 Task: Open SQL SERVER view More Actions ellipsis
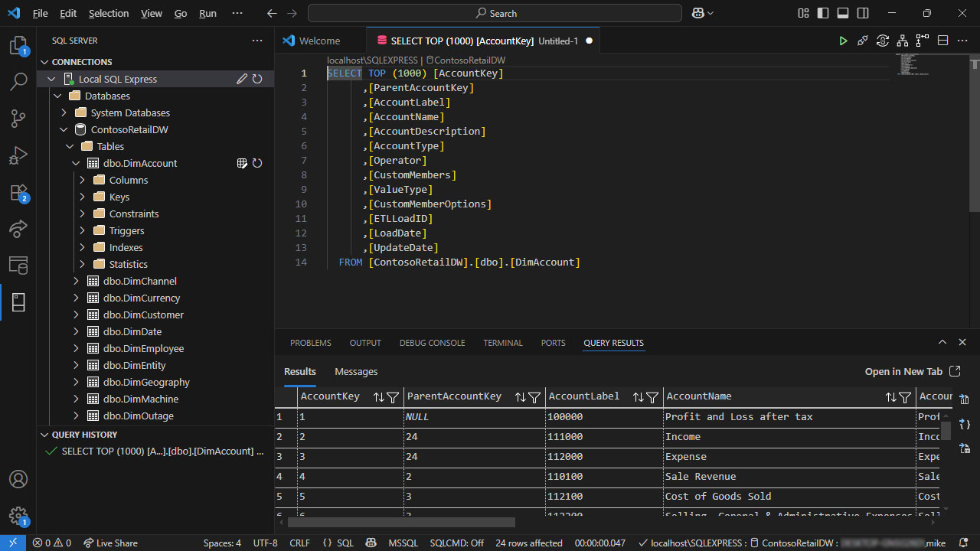click(x=257, y=41)
